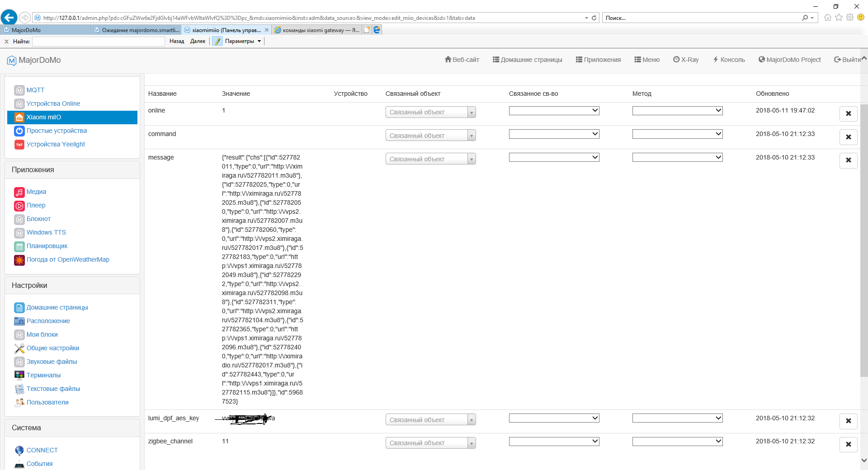
Task: Click the Xiaomi miIO orange home icon
Action: pyautogui.click(x=19, y=117)
